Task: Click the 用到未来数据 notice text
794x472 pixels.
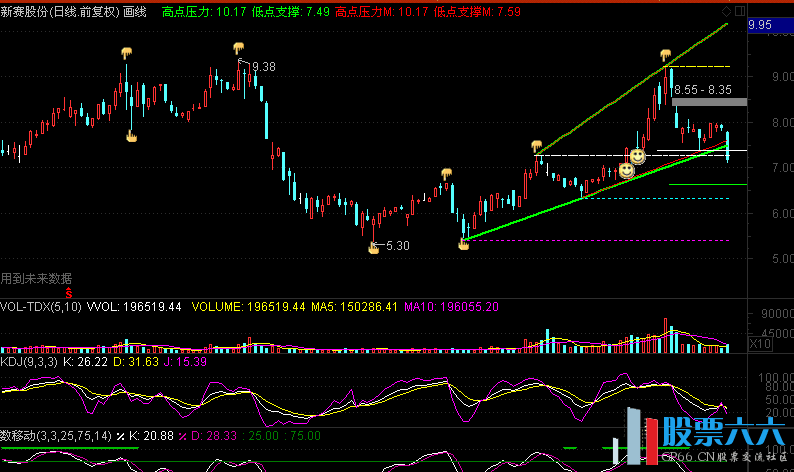Action: coord(36,278)
